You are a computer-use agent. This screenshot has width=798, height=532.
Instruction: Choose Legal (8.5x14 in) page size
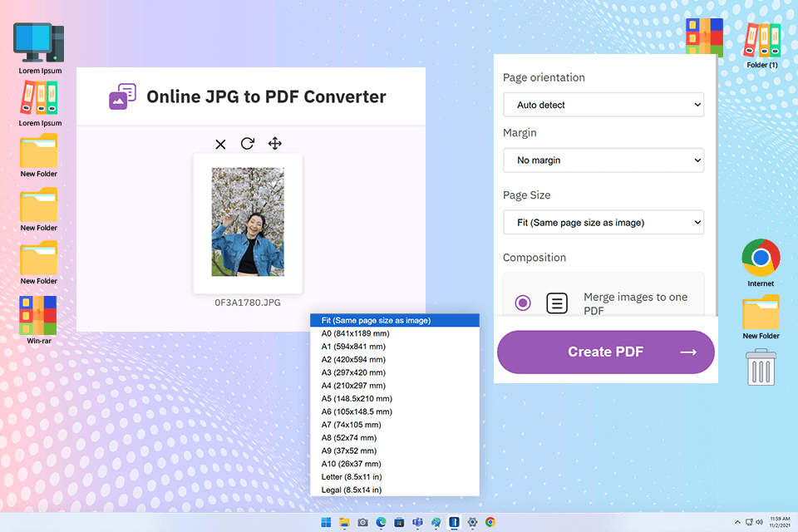[395, 490]
